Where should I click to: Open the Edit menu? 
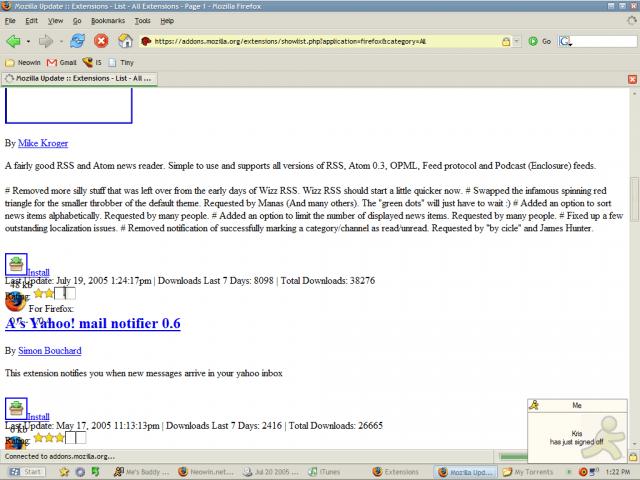tap(31, 21)
